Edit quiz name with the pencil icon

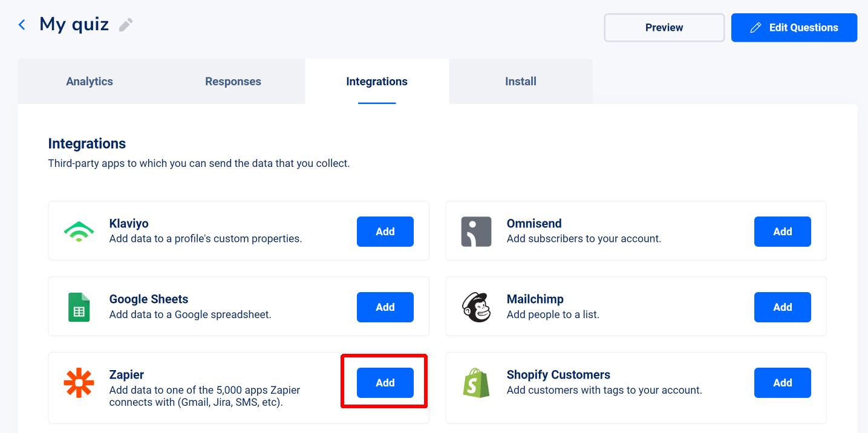click(126, 25)
